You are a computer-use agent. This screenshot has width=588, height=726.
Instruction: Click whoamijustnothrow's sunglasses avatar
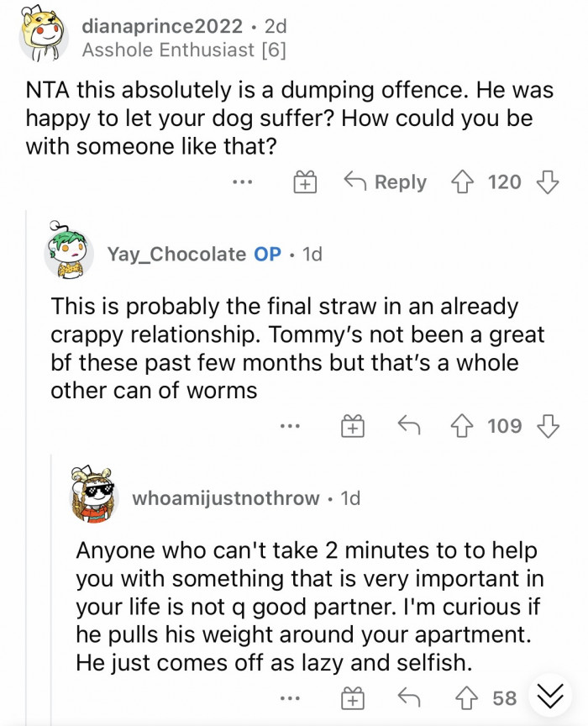[x=94, y=498]
